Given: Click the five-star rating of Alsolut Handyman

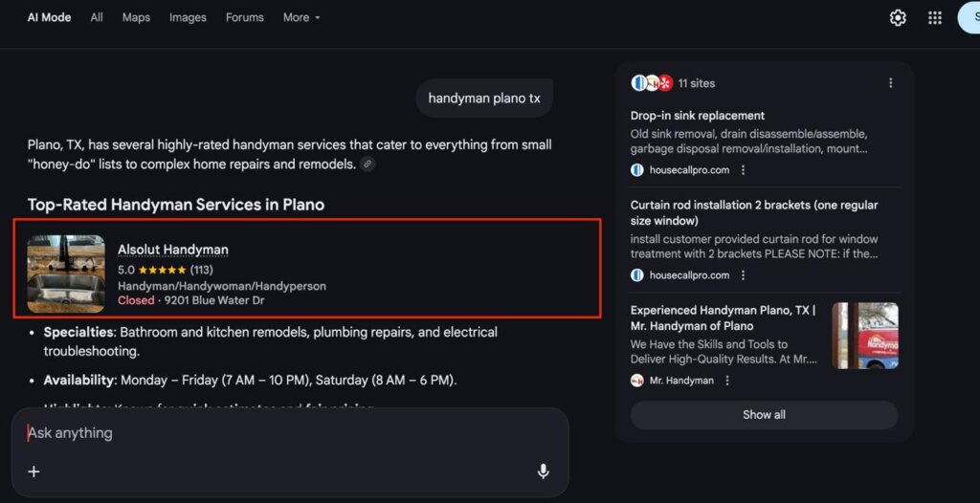Looking at the screenshot, I should 163,270.
